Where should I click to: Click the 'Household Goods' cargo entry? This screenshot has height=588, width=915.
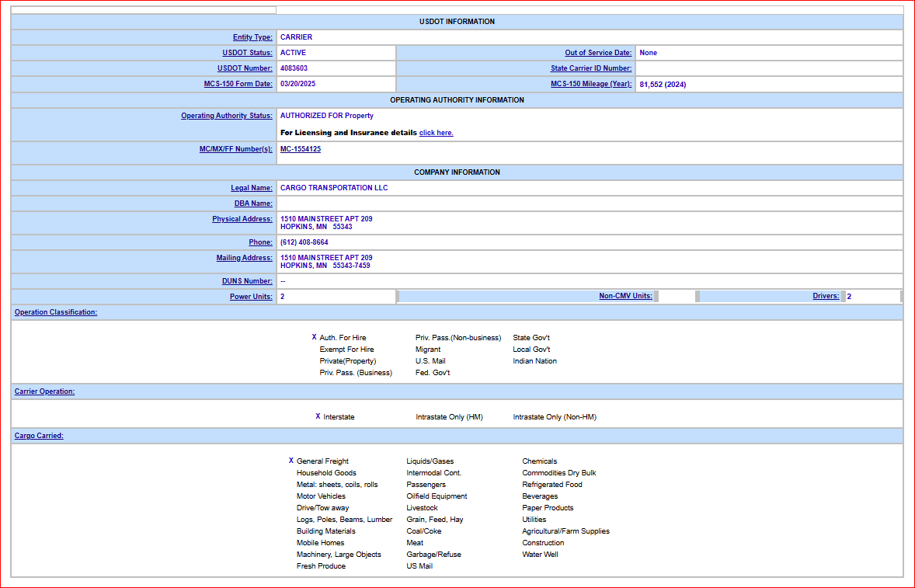pos(326,473)
